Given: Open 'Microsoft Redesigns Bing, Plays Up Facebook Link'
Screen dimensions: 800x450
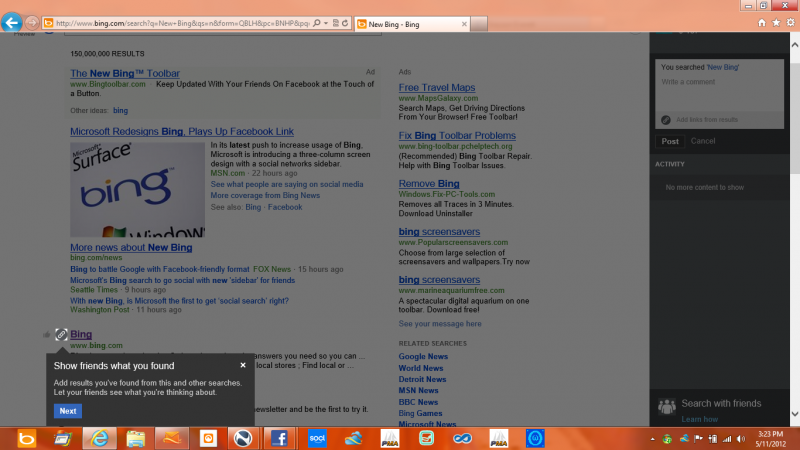Looking at the screenshot, I should click(x=182, y=132).
